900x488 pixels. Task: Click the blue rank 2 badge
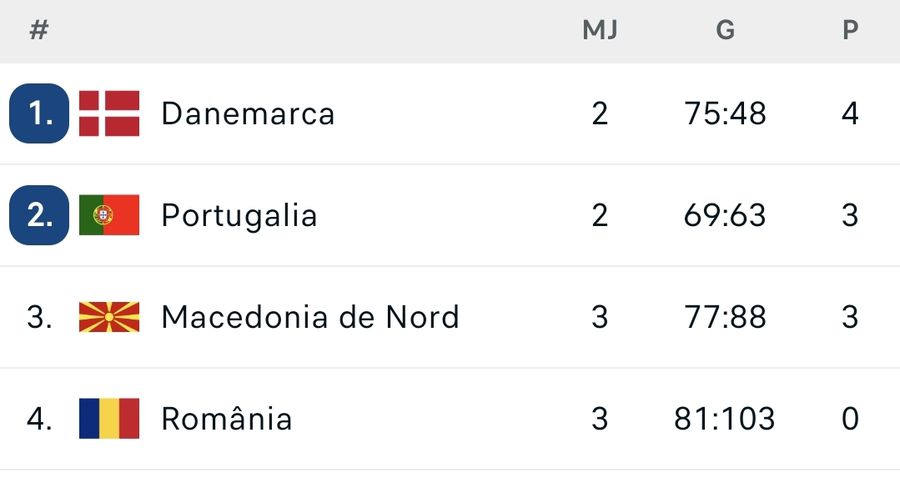39,215
